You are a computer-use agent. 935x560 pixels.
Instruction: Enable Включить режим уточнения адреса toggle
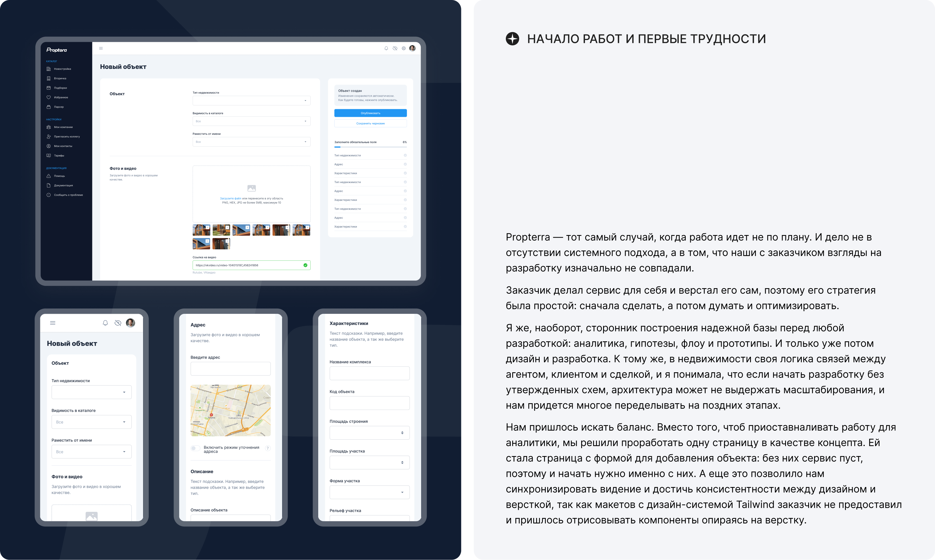tap(196, 448)
